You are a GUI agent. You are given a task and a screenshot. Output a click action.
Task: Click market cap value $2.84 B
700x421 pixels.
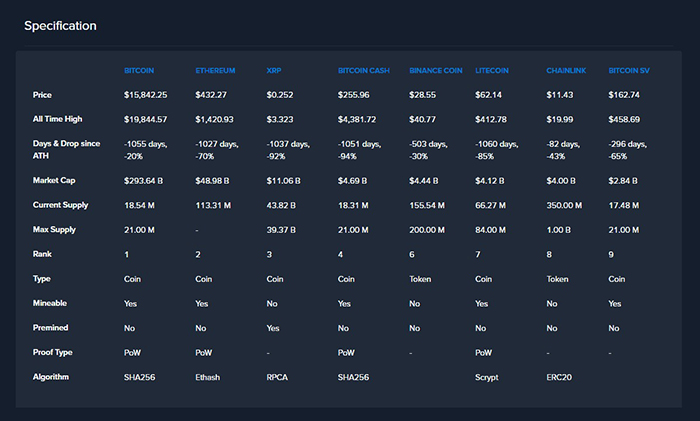623,181
